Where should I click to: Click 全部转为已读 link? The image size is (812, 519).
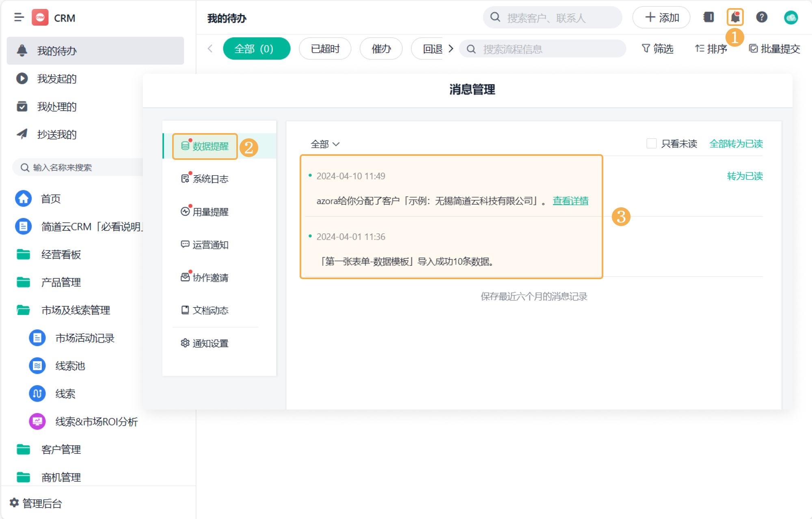[736, 143]
